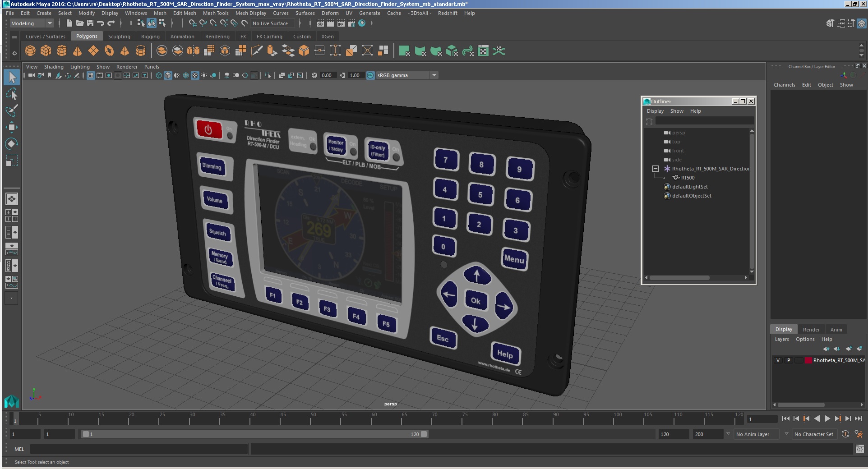This screenshot has width=868, height=469.
Task: Click the Open Scene folder icon
Action: (x=80, y=23)
